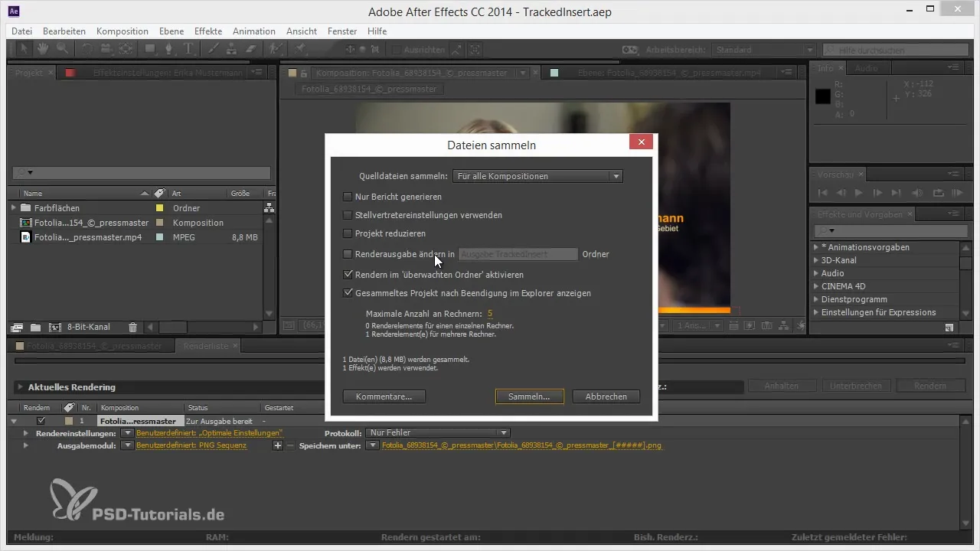
Task: Select the Brush tool
Action: tap(214, 49)
